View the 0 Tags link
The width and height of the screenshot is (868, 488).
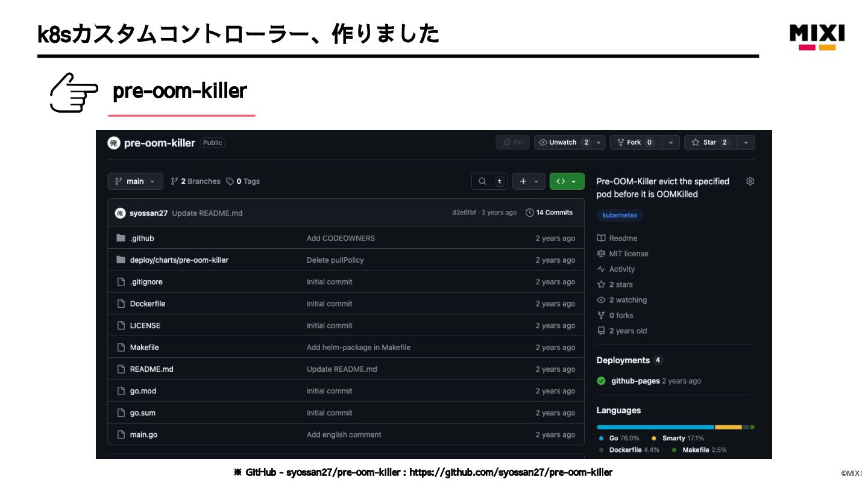(243, 181)
